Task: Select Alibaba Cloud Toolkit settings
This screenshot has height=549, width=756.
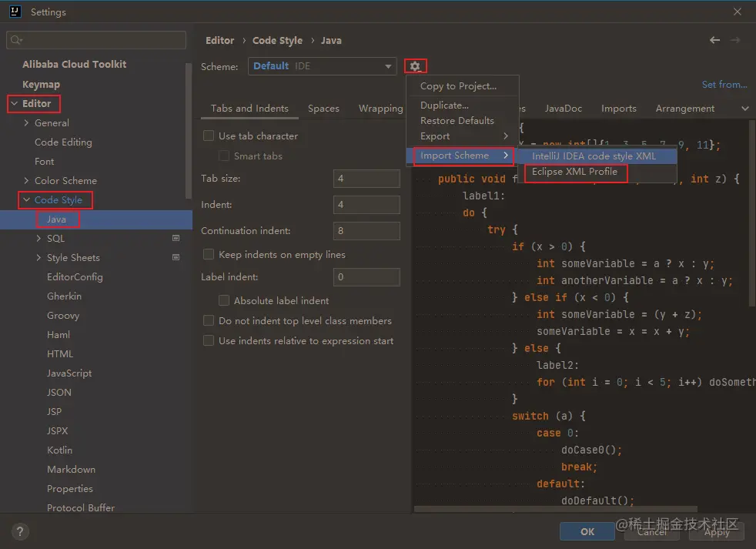Action: pos(74,64)
